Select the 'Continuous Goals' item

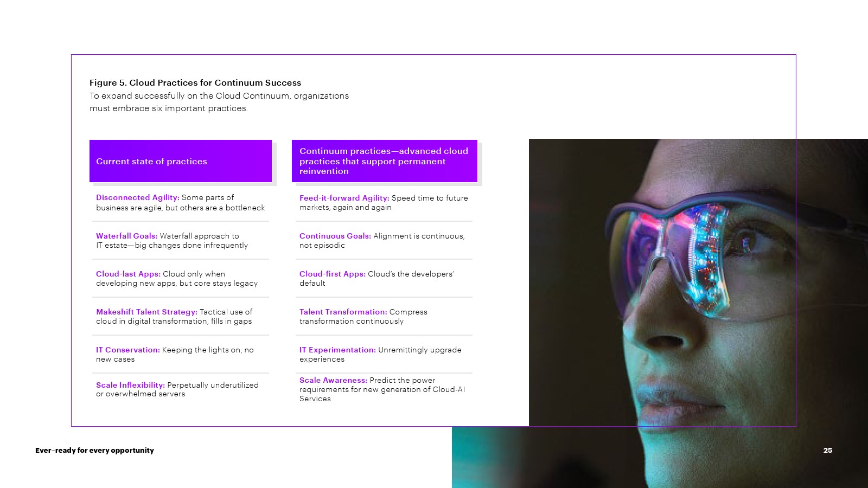click(x=381, y=241)
